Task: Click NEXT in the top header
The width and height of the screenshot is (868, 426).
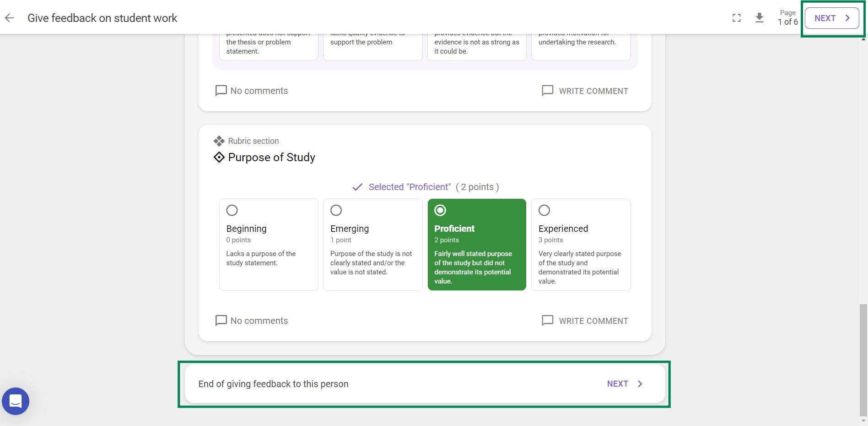Action: (x=832, y=18)
